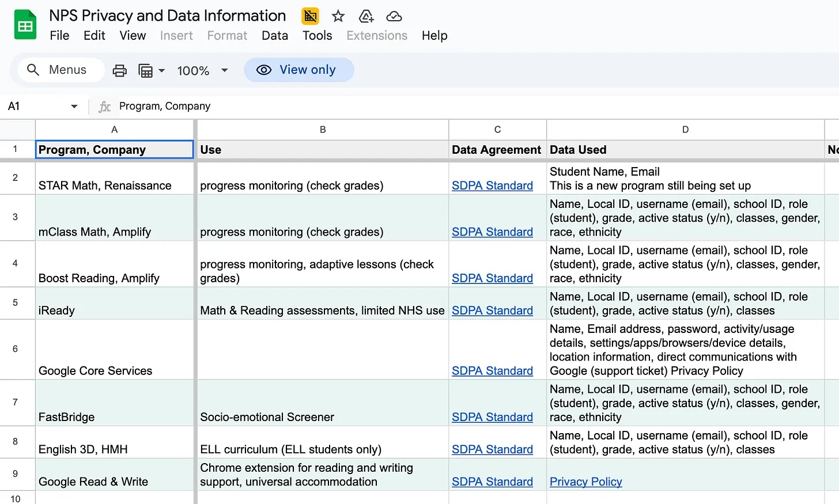Select the Program, Company header cell
This screenshot has height=504, width=839.
click(115, 149)
